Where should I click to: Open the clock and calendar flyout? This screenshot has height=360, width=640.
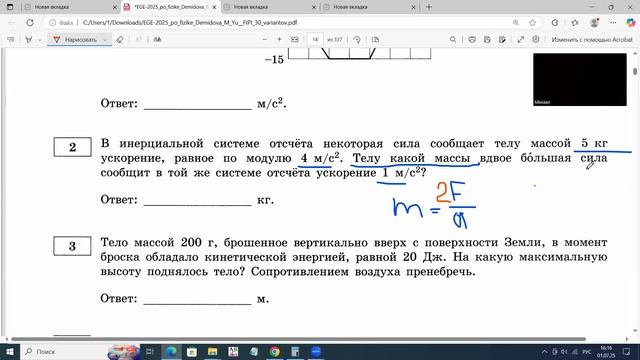[x=606, y=351]
